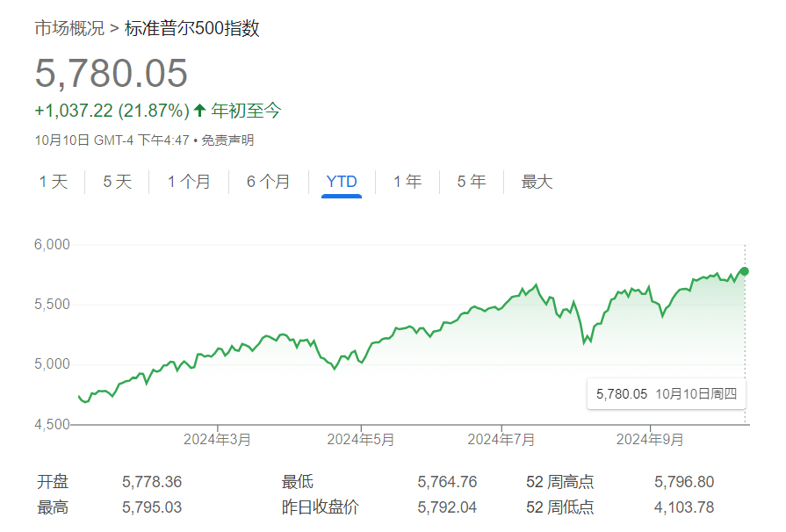This screenshot has height=532, width=786.
Task: Click the previous close 5,792.04
Action: click(x=447, y=507)
